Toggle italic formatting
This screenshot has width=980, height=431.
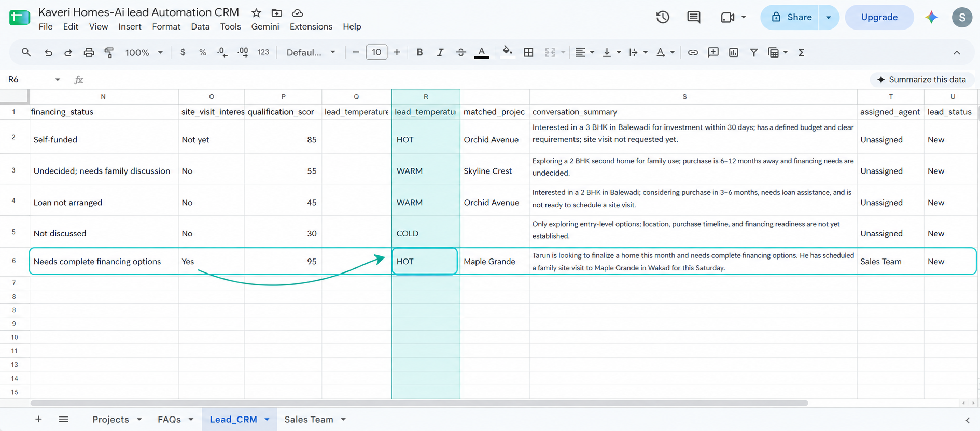point(440,52)
